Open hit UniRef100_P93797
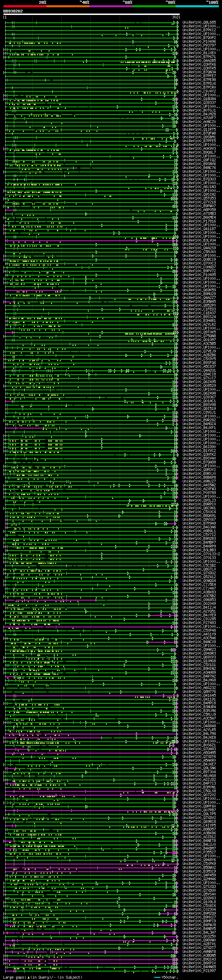222x980 pixels. (x=199, y=45)
